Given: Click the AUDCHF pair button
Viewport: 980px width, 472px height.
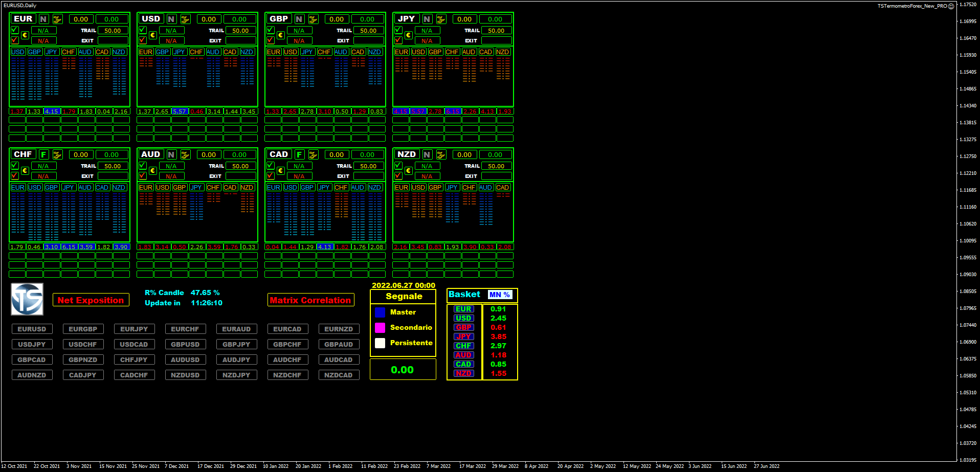Looking at the screenshot, I should point(287,359).
